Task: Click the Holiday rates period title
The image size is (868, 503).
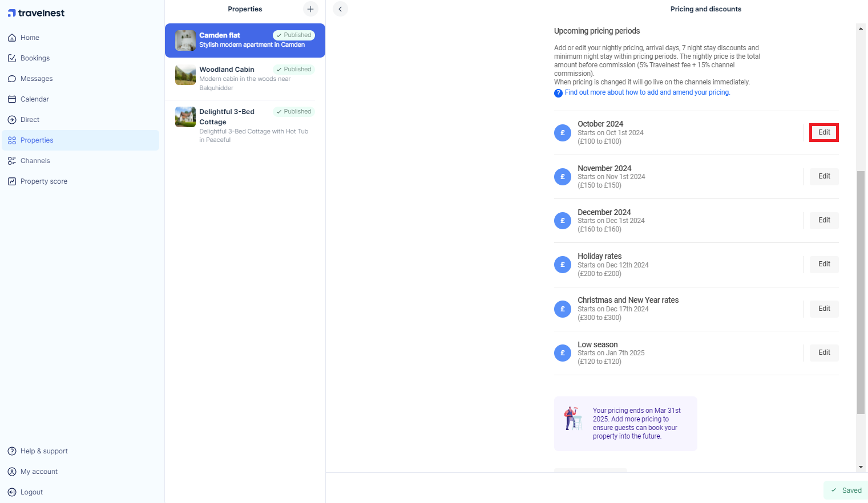Action: [599, 256]
